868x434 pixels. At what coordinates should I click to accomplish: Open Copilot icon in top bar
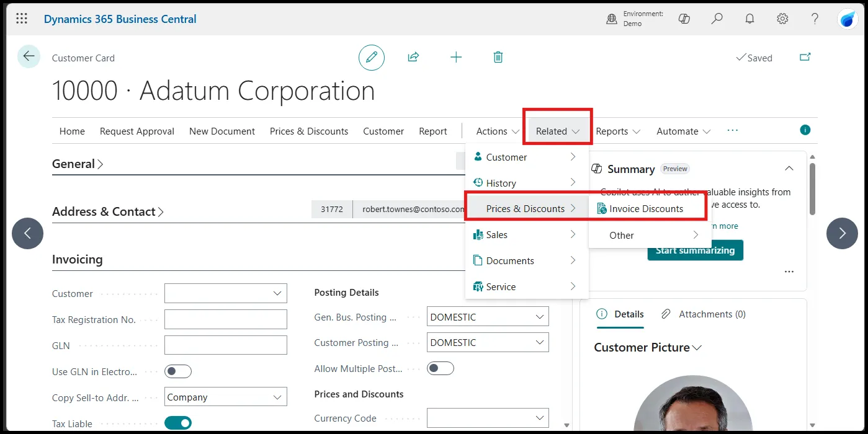684,19
